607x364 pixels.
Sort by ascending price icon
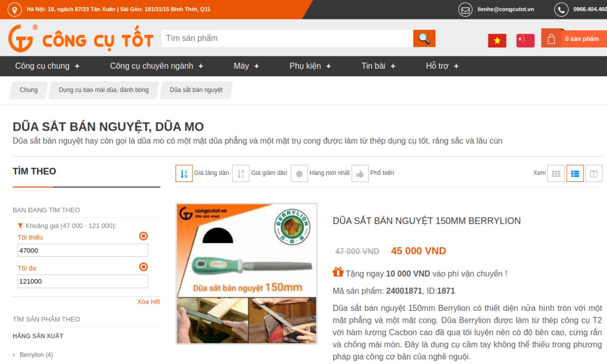184,173
